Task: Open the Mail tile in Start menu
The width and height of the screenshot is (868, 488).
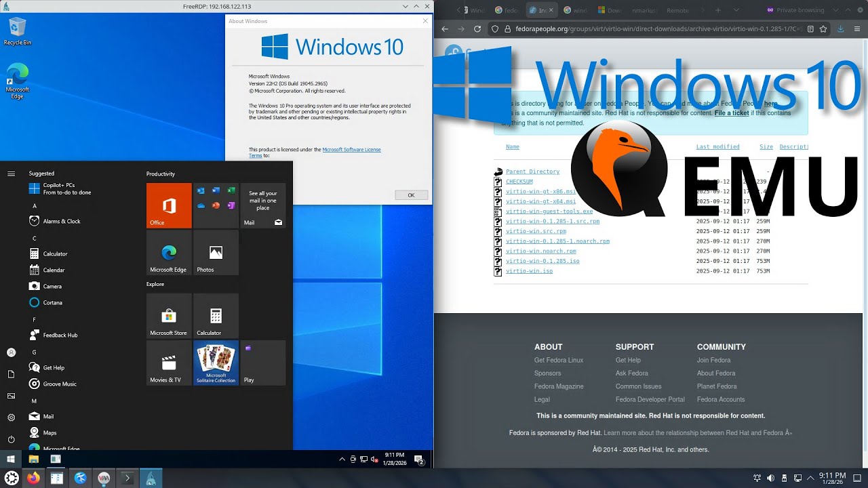Action: click(x=263, y=205)
